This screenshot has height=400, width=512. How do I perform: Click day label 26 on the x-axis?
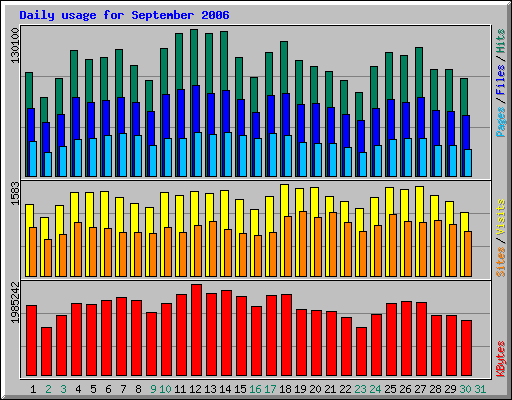tap(405, 389)
